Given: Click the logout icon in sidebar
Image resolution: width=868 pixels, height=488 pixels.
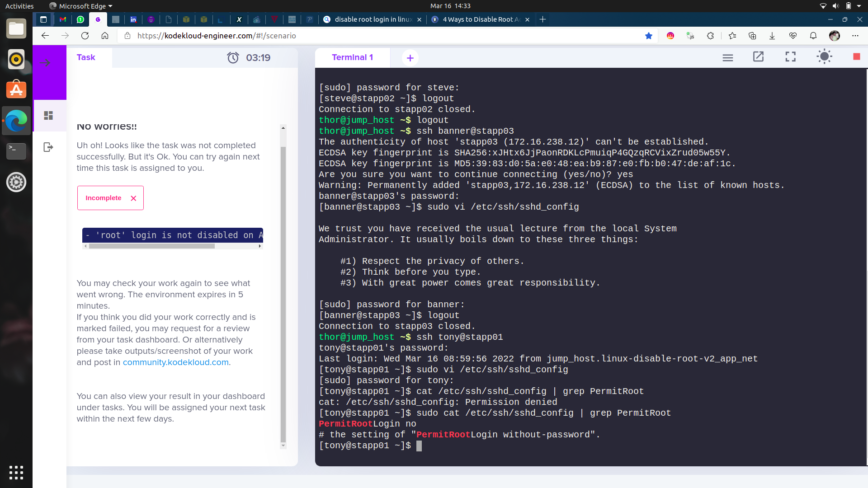Looking at the screenshot, I should [x=48, y=147].
